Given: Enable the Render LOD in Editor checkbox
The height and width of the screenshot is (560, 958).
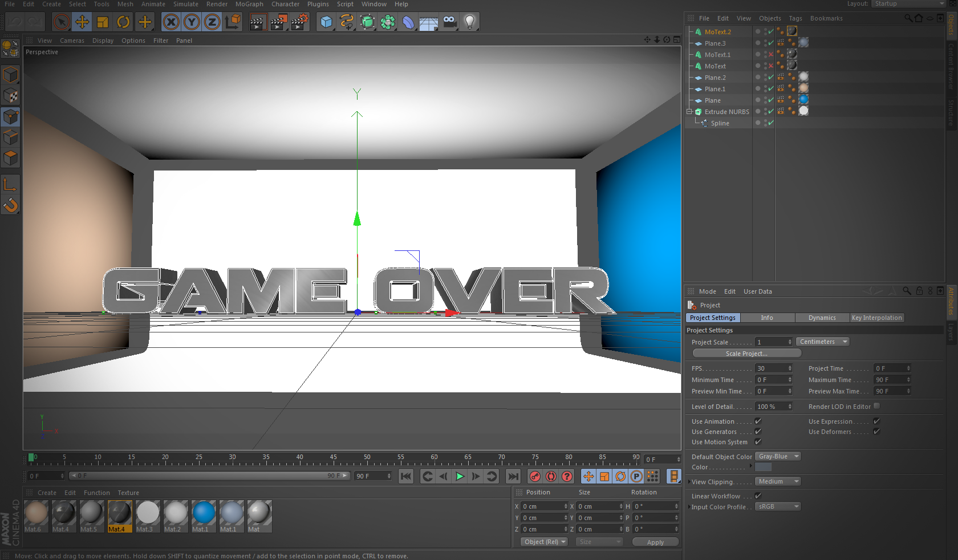Looking at the screenshot, I should [876, 406].
